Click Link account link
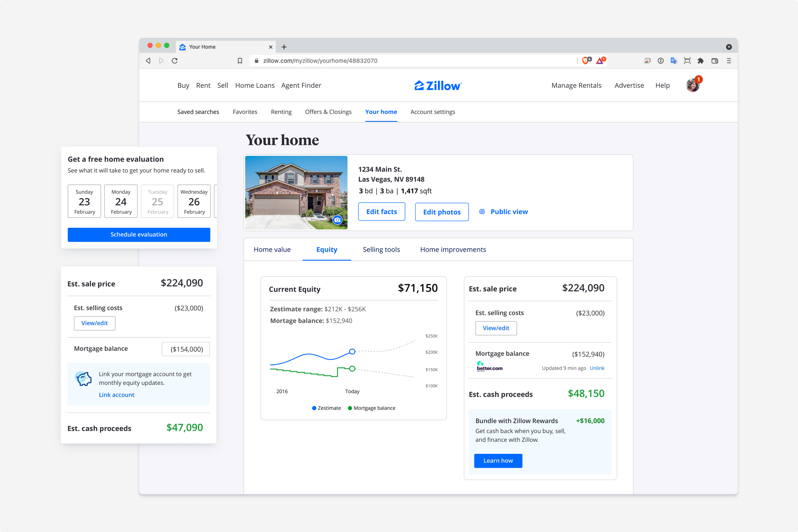 coord(117,394)
